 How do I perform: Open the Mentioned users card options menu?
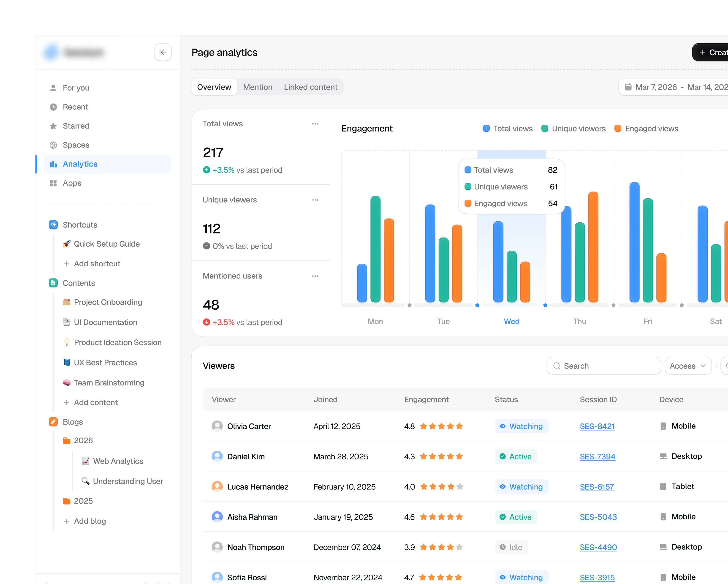pyautogui.click(x=315, y=276)
